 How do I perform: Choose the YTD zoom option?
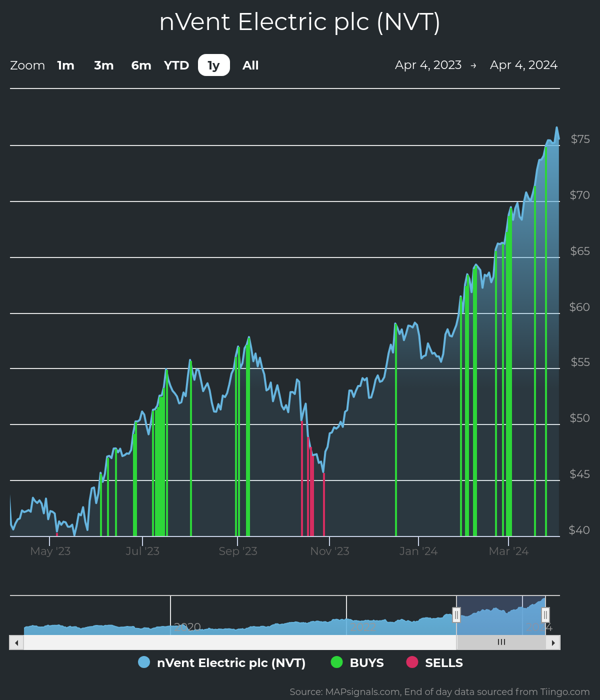coord(176,65)
